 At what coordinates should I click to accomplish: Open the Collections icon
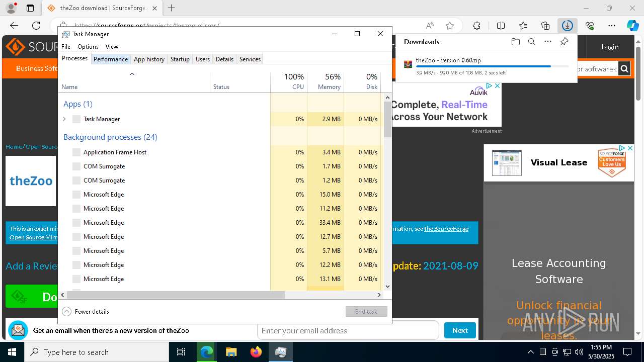click(x=545, y=26)
